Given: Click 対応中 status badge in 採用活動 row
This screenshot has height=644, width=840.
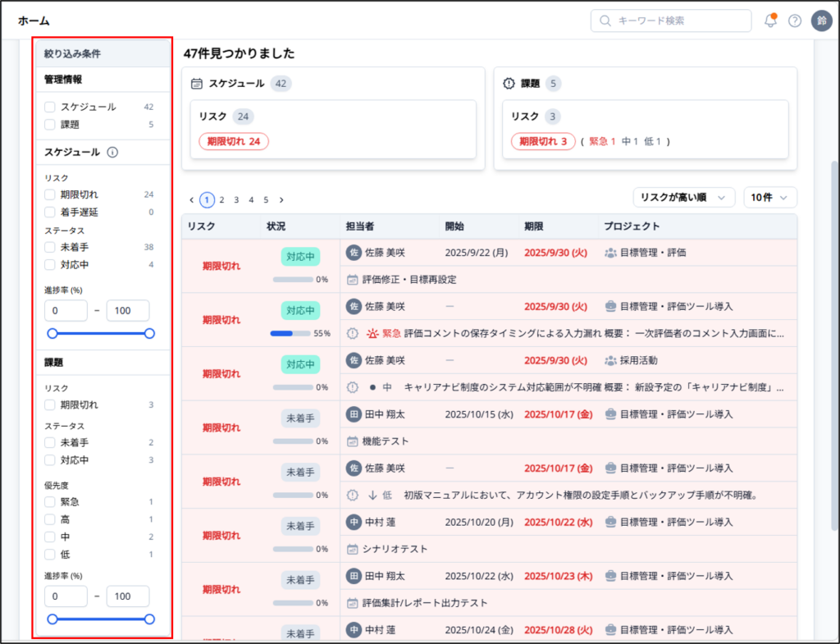Looking at the screenshot, I should [300, 364].
